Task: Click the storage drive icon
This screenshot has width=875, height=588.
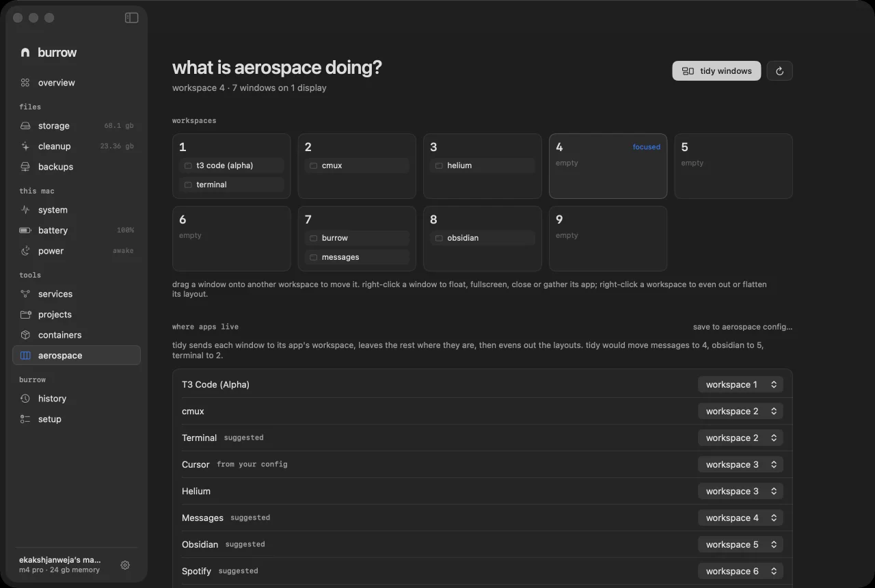Action: click(25, 126)
